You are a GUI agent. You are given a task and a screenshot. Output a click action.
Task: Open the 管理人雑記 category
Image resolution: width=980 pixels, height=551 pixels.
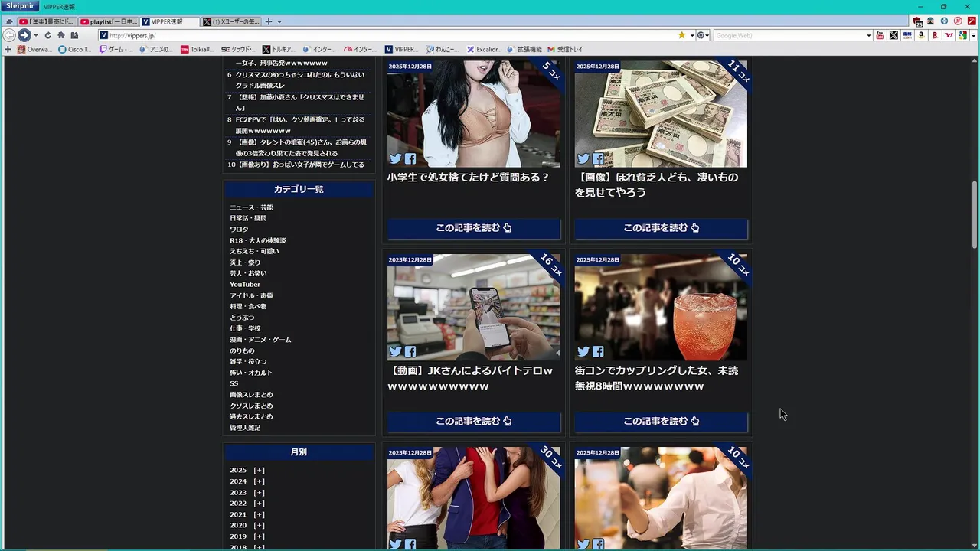pyautogui.click(x=245, y=428)
